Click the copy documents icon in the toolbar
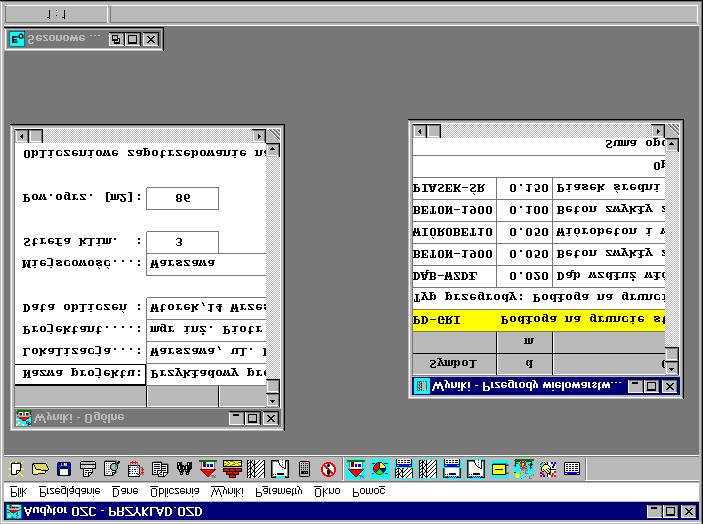 click(160, 469)
